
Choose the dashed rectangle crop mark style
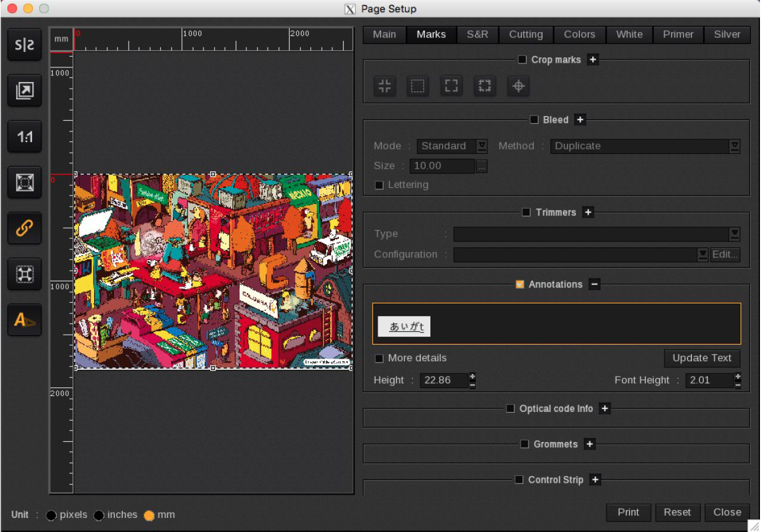[418, 86]
